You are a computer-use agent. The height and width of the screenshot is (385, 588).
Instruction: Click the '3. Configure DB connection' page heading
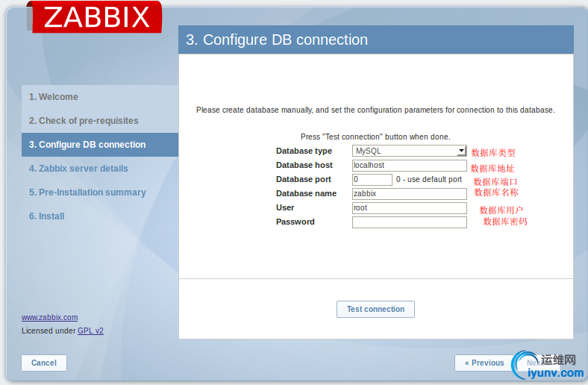pos(277,40)
